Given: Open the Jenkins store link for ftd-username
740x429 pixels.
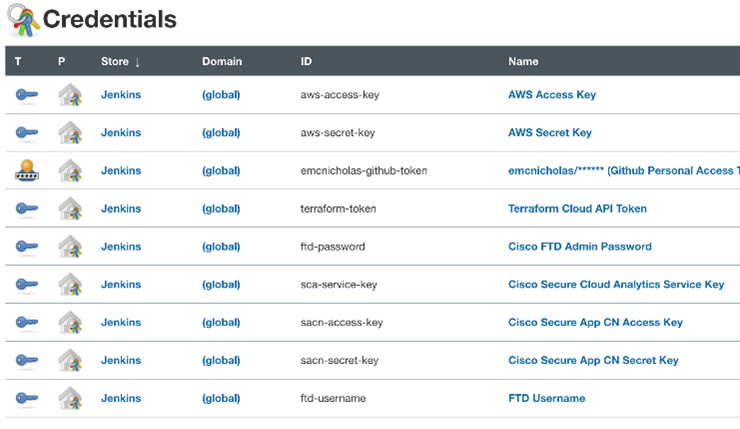Looking at the screenshot, I should click(x=121, y=398).
